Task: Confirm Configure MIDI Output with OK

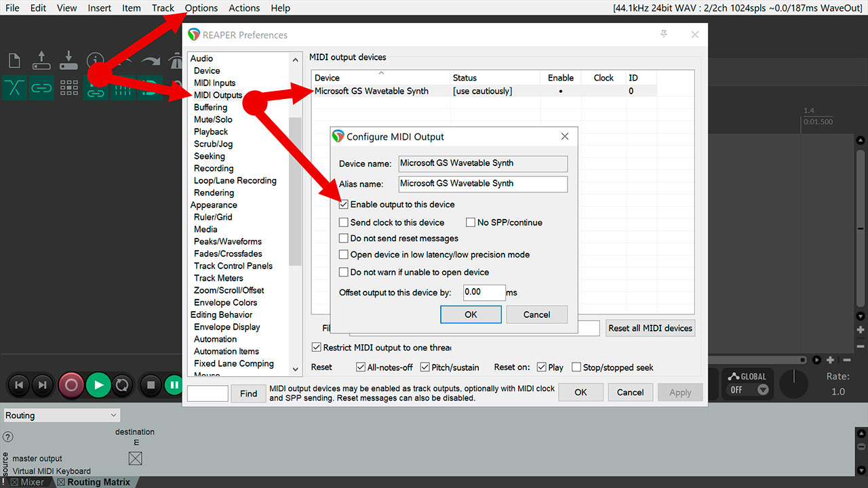Action: pos(471,314)
